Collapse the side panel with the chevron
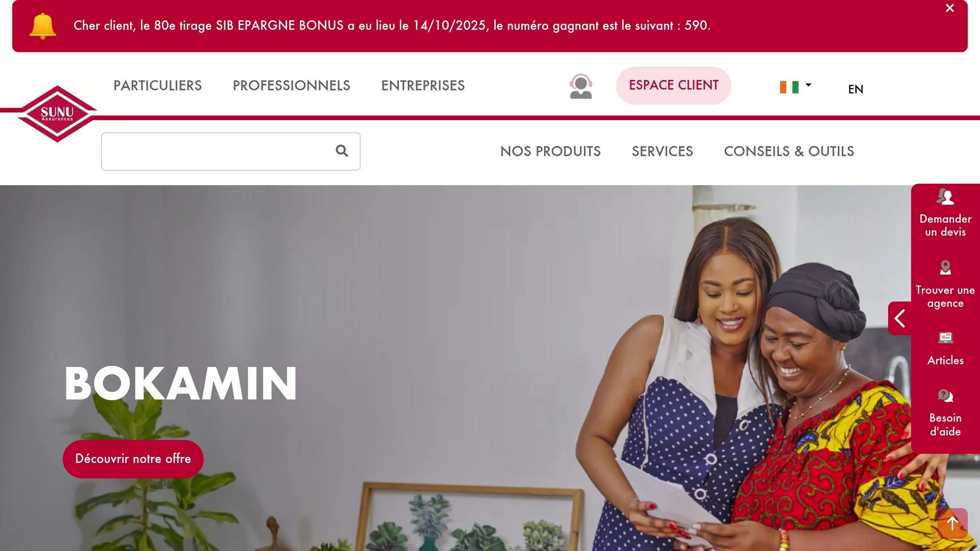Viewport: 980px width, 551px height. [x=900, y=318]
